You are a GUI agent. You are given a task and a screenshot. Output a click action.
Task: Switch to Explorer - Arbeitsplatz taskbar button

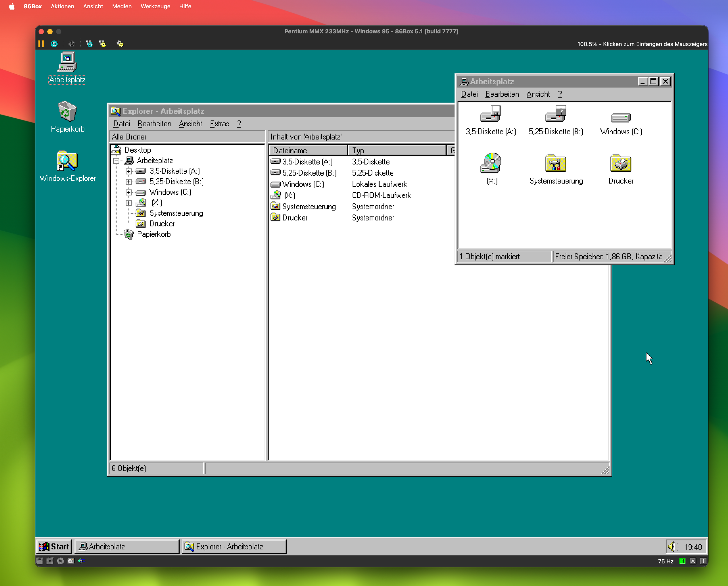234,547
